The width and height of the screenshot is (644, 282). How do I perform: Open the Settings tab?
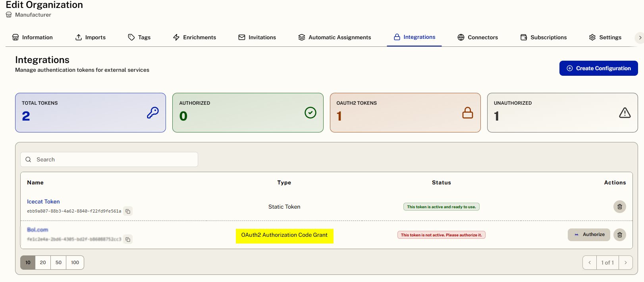pos(605,37)
